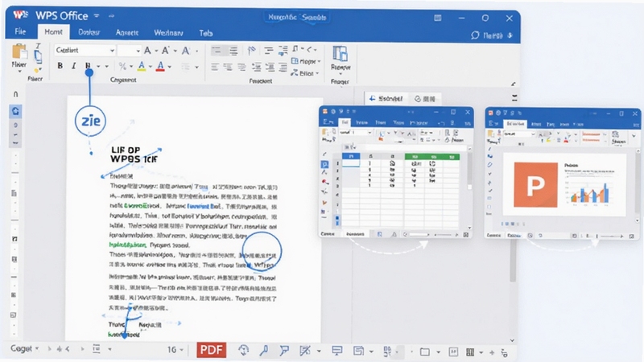Click the Soordtel panel tab above the side pane
Viewport: 644px width, 362px height.
(386, 98)
